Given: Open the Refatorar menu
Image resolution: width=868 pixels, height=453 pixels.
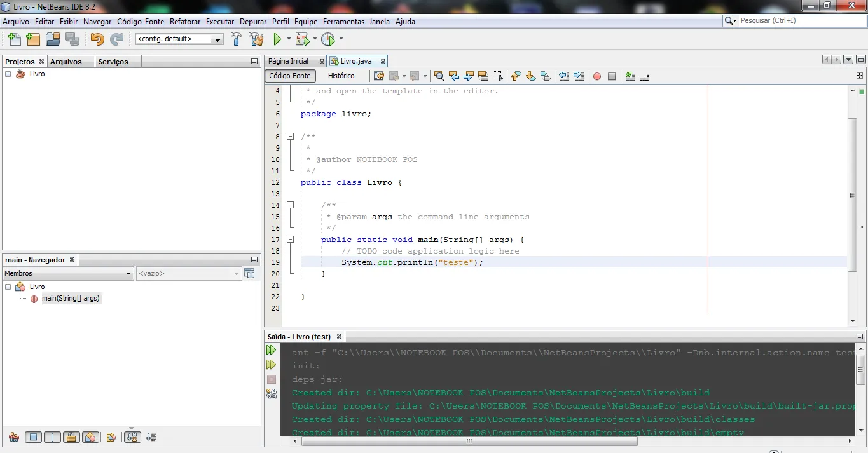Looking at the screenshot, I should pyautogui.click(x=185, y=22).
